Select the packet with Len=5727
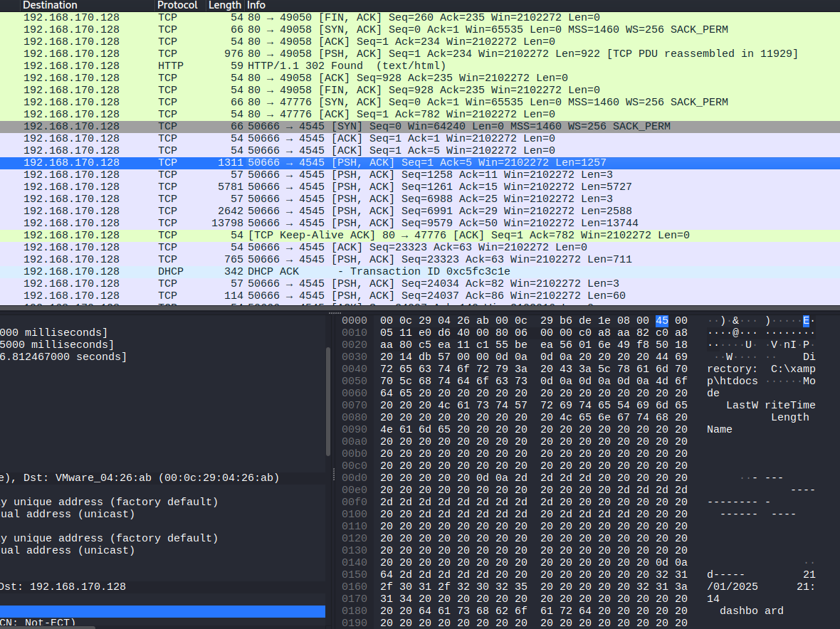840x629 pixels. pos(420,187)
